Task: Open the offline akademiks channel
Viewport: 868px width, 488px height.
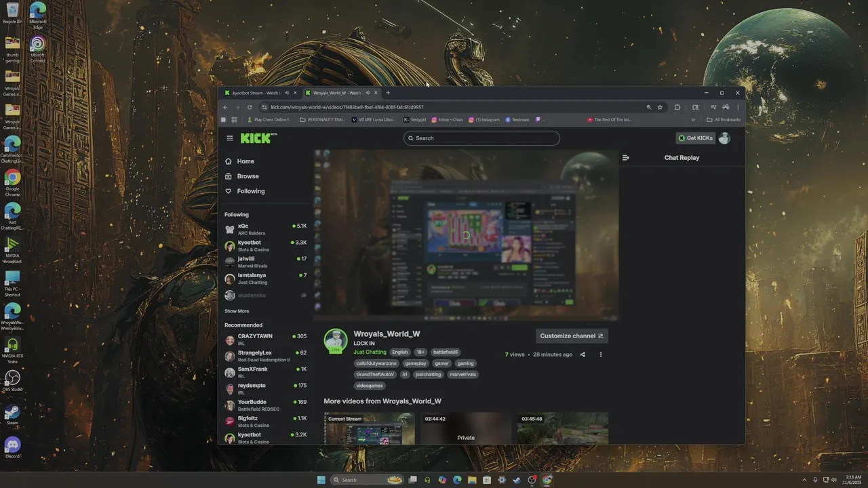Action: 266,296
